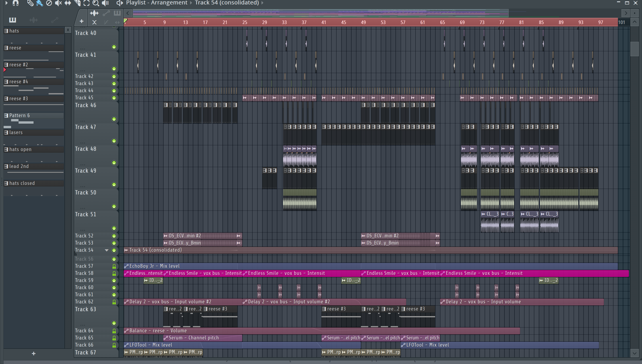Viewport: 642px width, 364px height.
Task: Click the Serum - Channel pitch clip
Action: [203, 338]
